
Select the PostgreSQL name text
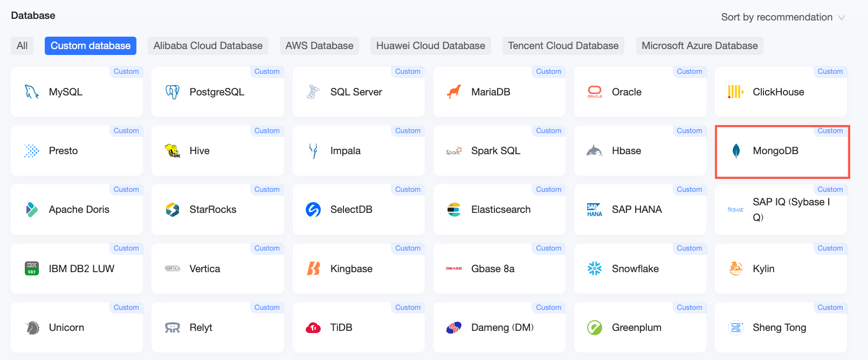tap(217, 92)
